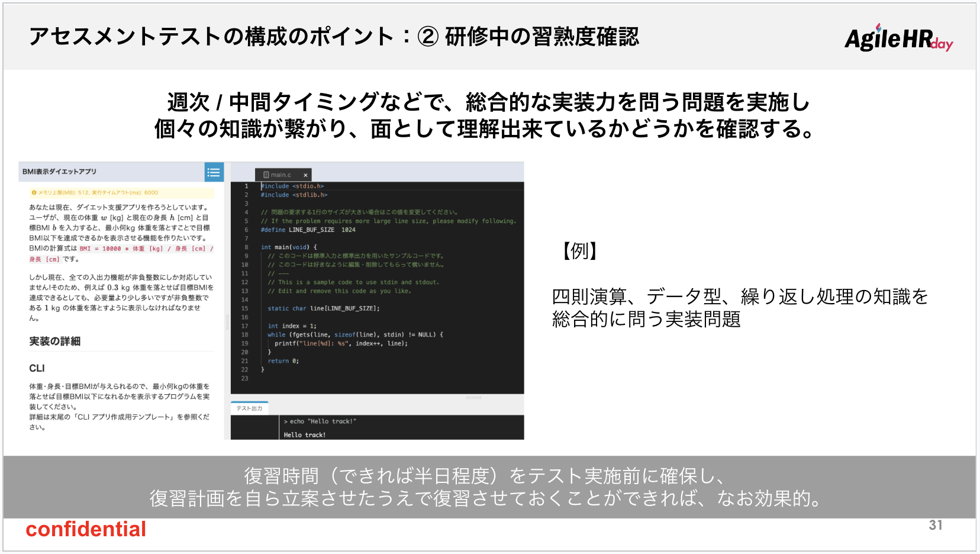This screenshot has width=980, height=554.
Task: Click the red confidential label
Action: click(86, 529)
